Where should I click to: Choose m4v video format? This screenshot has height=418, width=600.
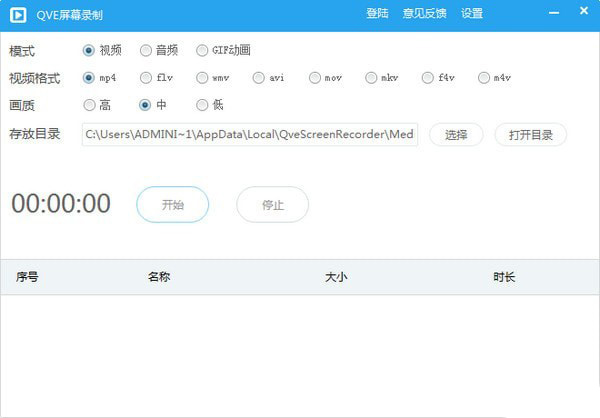point(485,77)
